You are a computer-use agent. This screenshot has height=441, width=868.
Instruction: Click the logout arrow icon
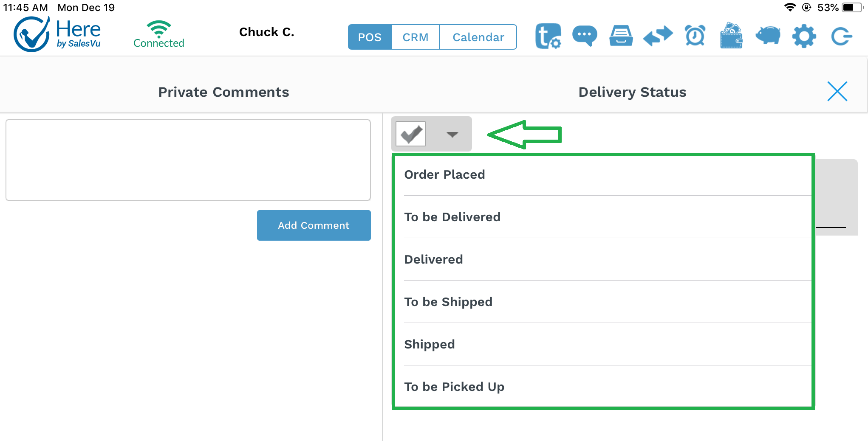coord(841,36)
